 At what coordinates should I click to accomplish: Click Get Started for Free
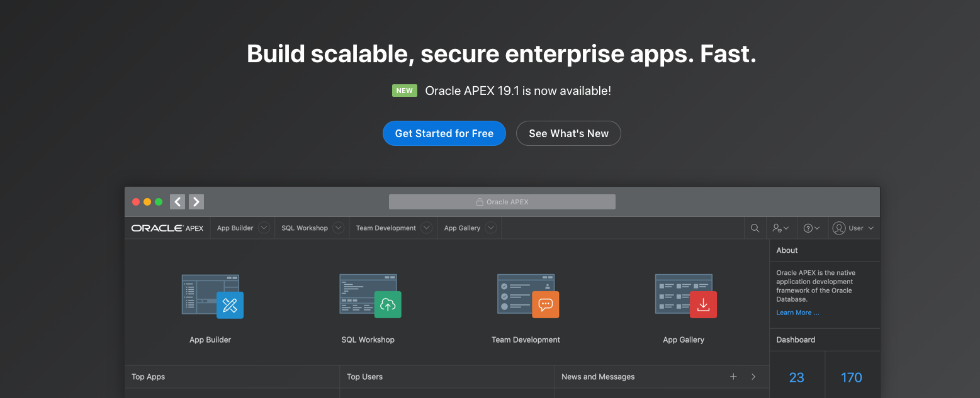pyautogui.click(x=444, y=133)
